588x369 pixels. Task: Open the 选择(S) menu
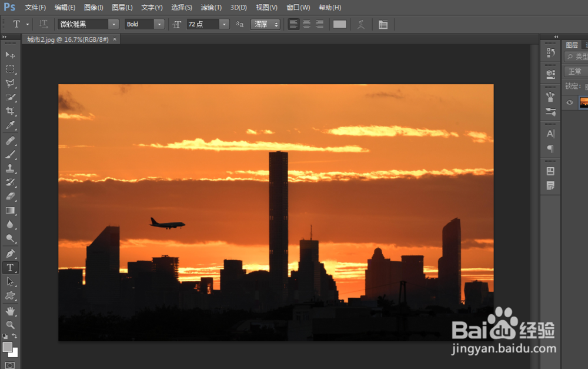point(182,8)
